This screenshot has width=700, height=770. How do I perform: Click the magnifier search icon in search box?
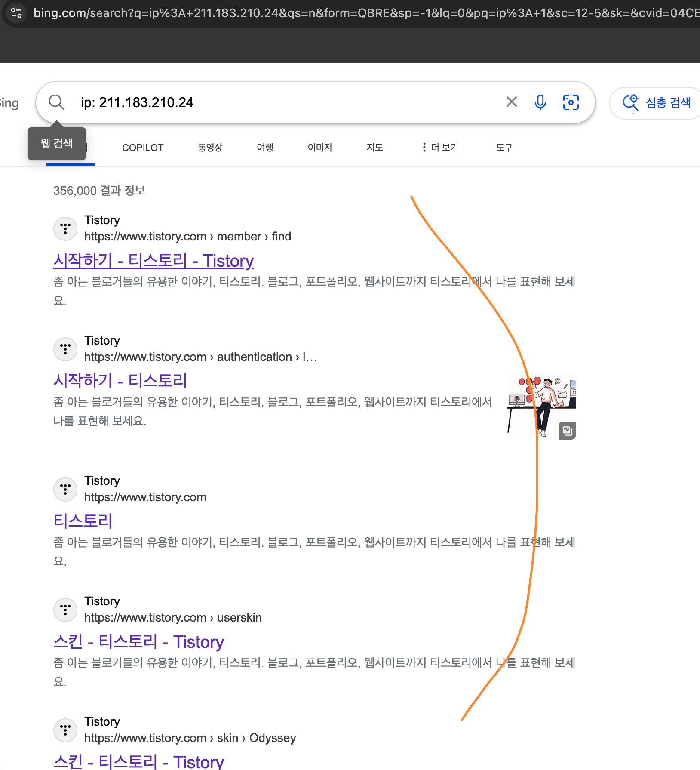[56, 102]
